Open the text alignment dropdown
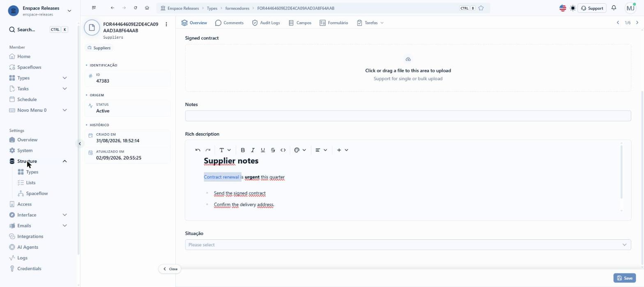This screenshot has height=287, width=644. click(x=321, y=150)
